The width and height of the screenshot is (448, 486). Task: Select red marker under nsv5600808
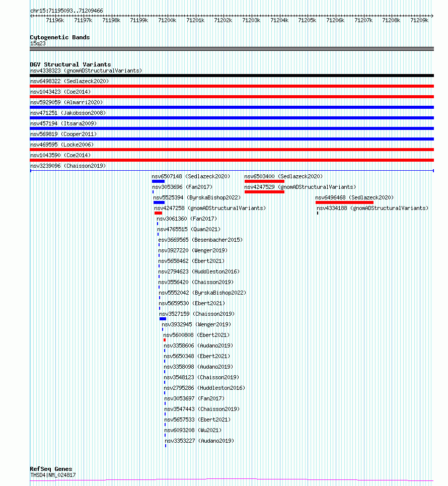click(165, 340)
